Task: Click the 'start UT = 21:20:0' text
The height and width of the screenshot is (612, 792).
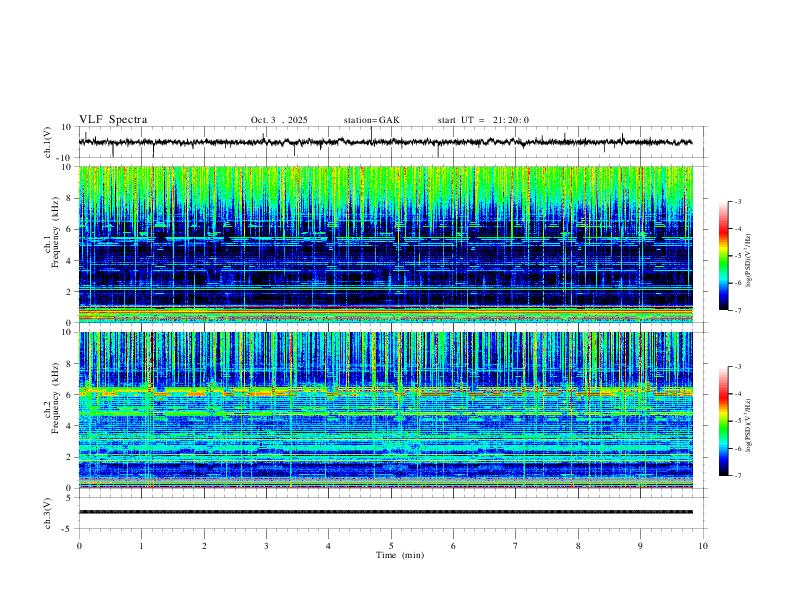Action: (x=483, y=120)
